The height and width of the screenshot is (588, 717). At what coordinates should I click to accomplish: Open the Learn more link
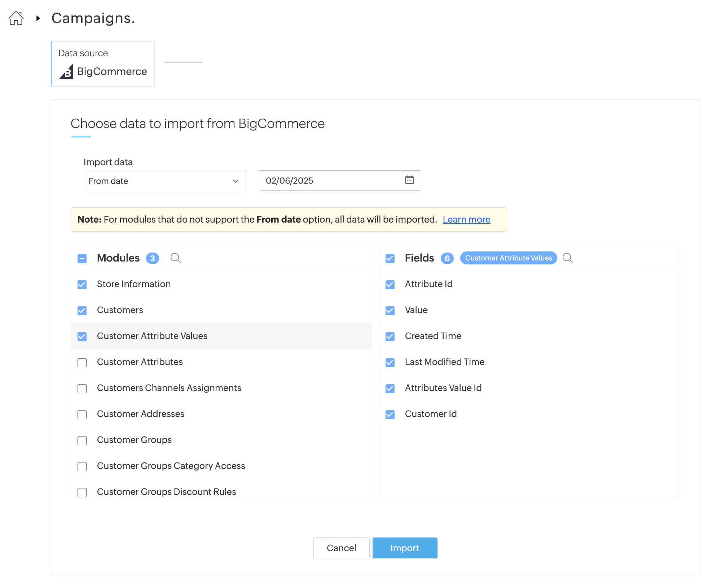[466, 219]
